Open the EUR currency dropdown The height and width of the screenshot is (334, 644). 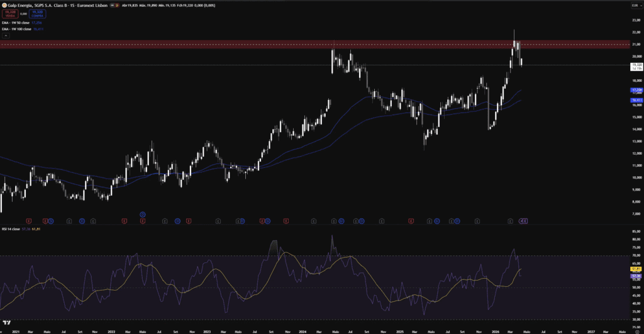click(635, 5)
